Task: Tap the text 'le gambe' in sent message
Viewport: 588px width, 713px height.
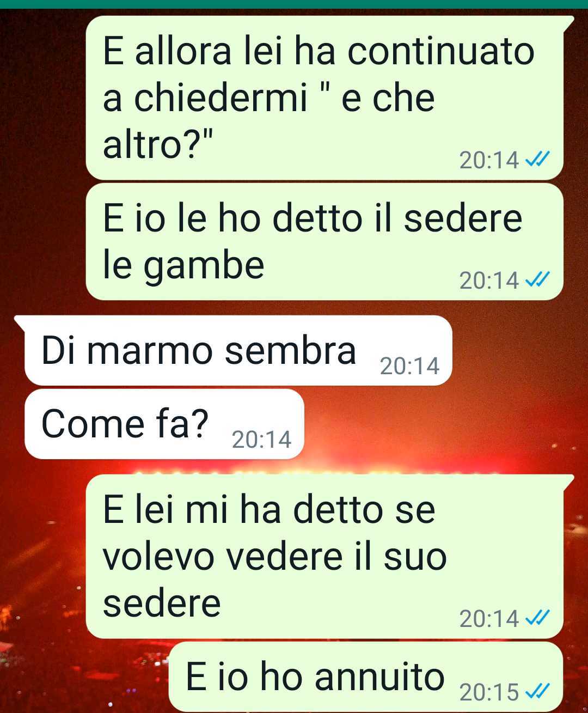Action: [x=183, y=266]
